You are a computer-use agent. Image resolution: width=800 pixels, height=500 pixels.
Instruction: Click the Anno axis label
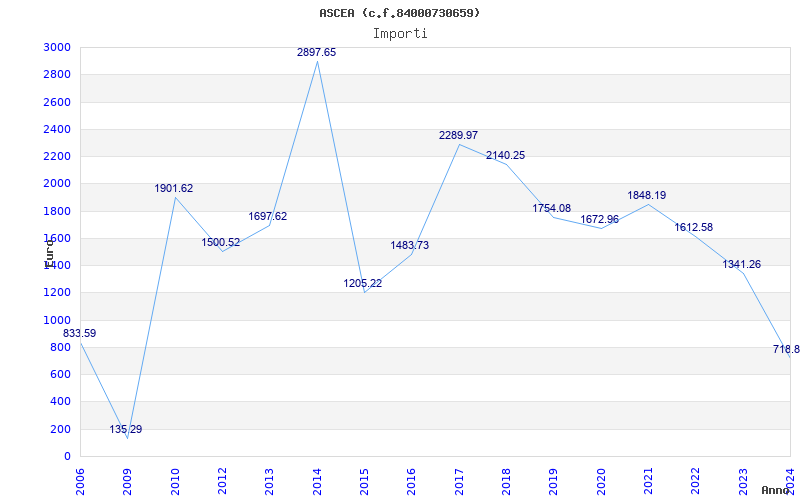[774, 490]
